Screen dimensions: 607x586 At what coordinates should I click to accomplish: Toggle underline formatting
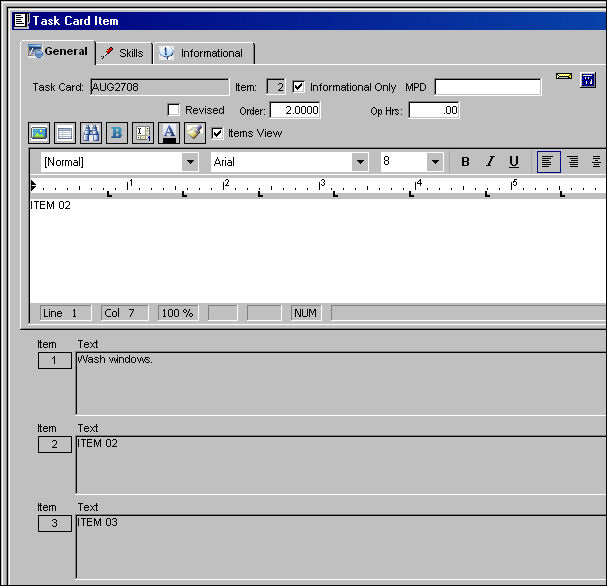pyautogui.click(x=514, y=162)
